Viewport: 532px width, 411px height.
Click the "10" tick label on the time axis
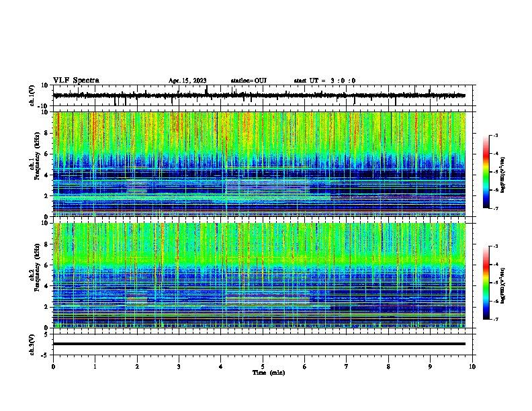click(x=472, y=367)
